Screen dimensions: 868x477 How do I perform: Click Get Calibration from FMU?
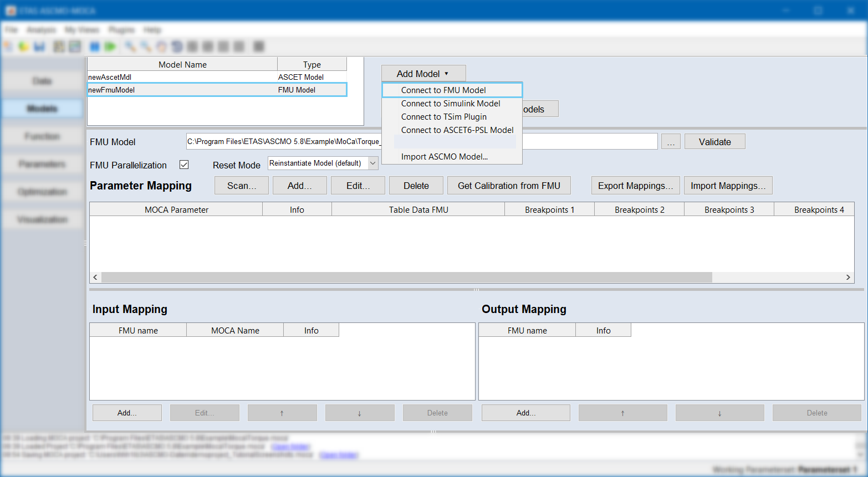tap(509, 186)
